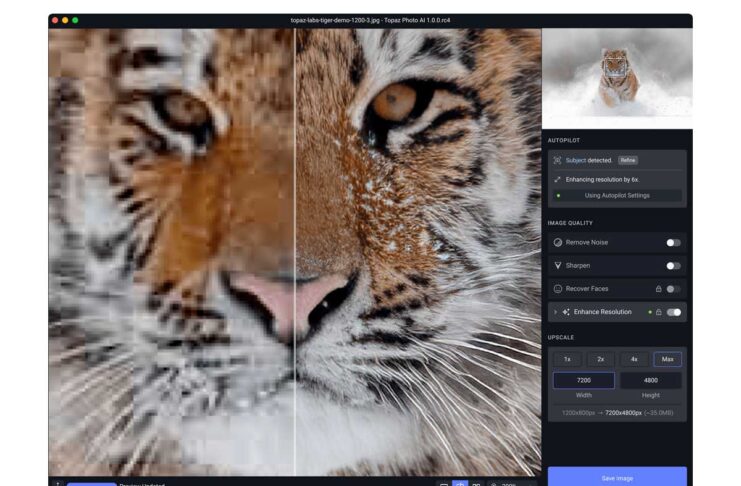Click the Enhancing resolution arrows icon
The height and width of the screenshot is (486, 741).
(x=557, y=180)
